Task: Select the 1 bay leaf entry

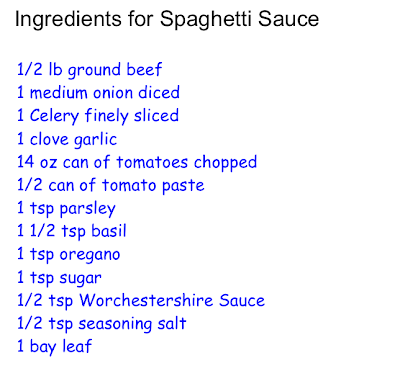Action: [x=54, y=347]
